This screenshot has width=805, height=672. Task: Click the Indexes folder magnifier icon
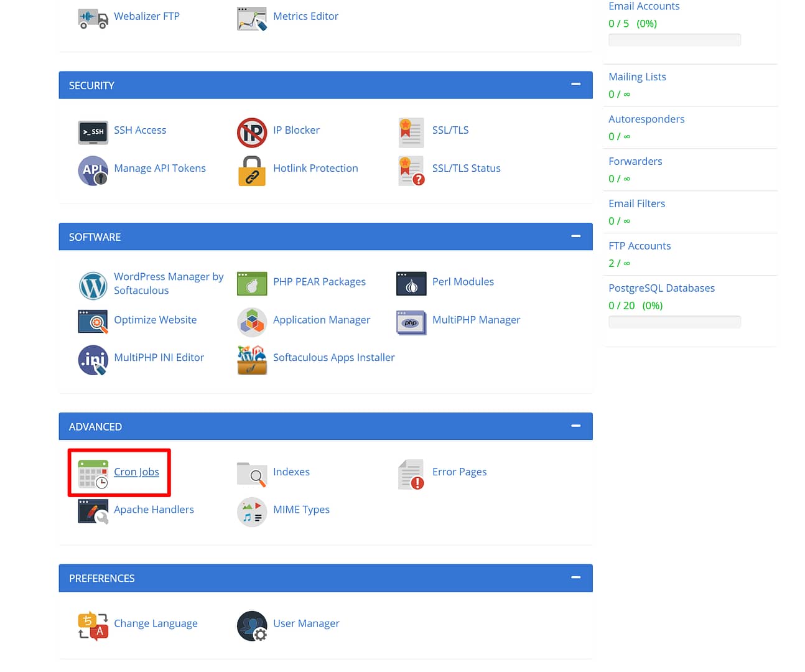coord(252,474)
